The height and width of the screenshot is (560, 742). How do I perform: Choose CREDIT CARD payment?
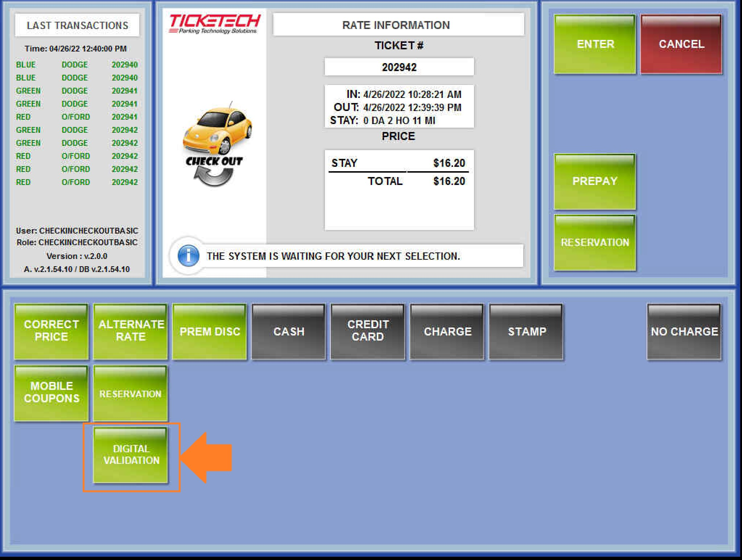(x=368, y=331)
